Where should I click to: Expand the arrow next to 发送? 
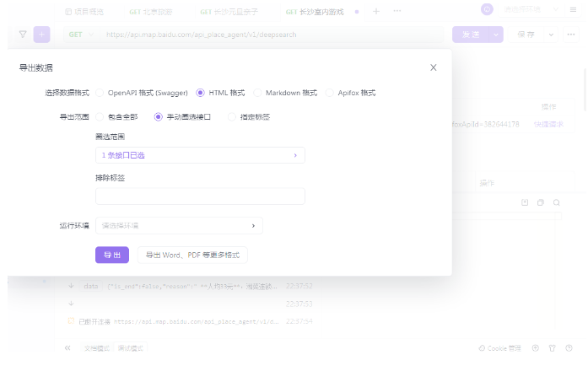tap(496, 35)
